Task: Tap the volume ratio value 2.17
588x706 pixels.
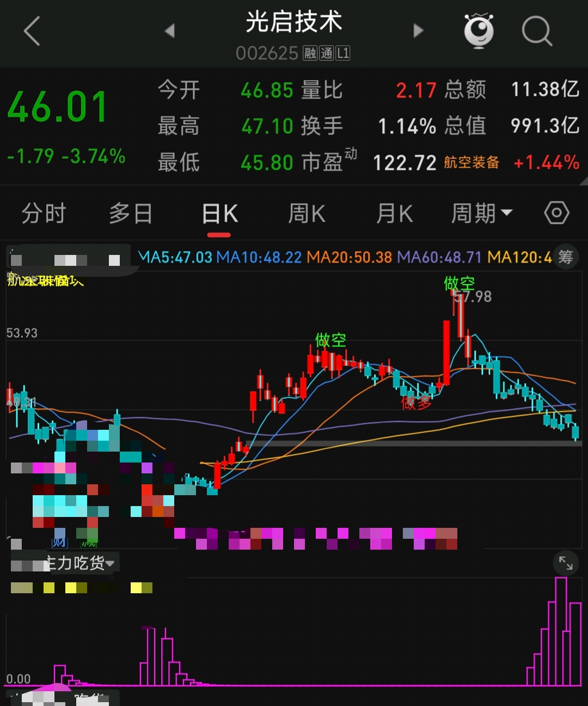Action: click(x=416, y=90)
